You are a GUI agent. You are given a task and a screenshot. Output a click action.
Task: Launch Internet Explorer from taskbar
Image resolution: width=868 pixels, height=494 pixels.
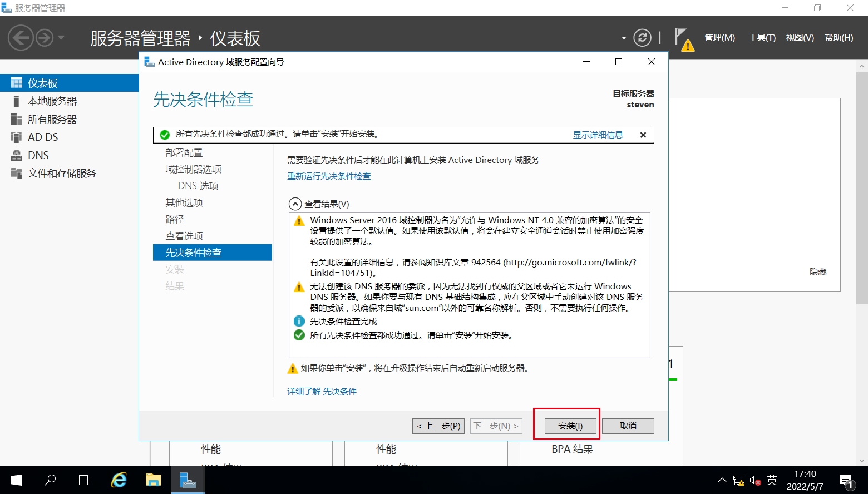coord(119,480)
